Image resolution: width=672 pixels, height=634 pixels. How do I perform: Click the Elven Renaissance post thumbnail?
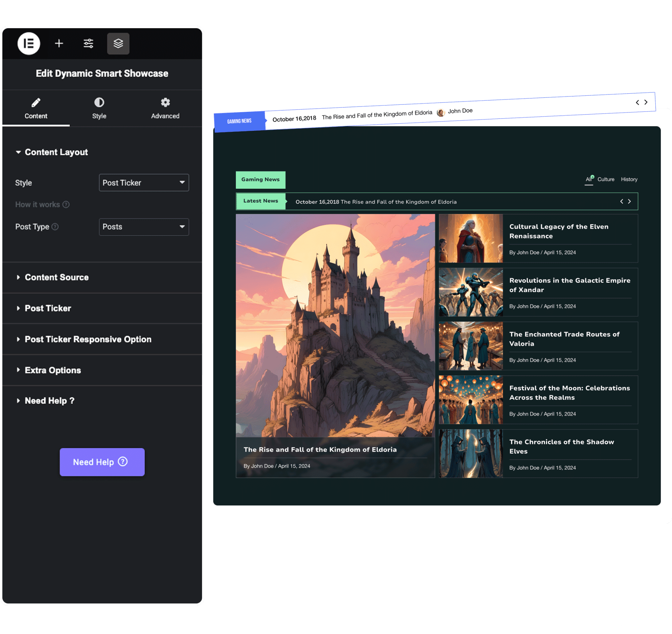(470, 238)
